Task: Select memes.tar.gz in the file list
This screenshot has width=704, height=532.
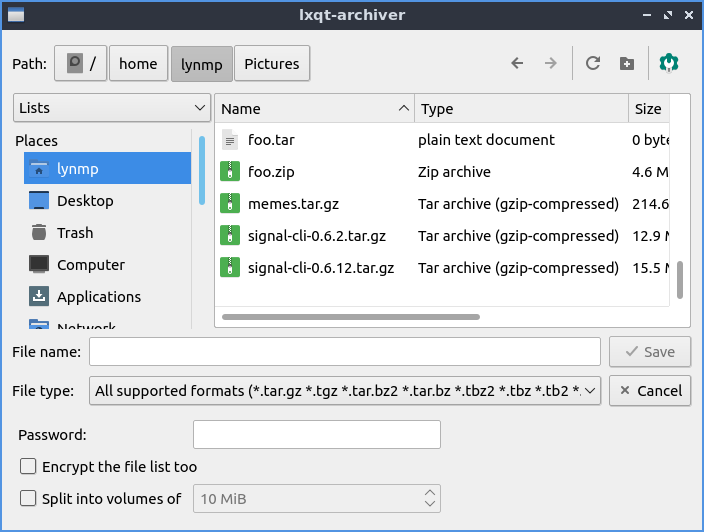Action: pos(292,204)
